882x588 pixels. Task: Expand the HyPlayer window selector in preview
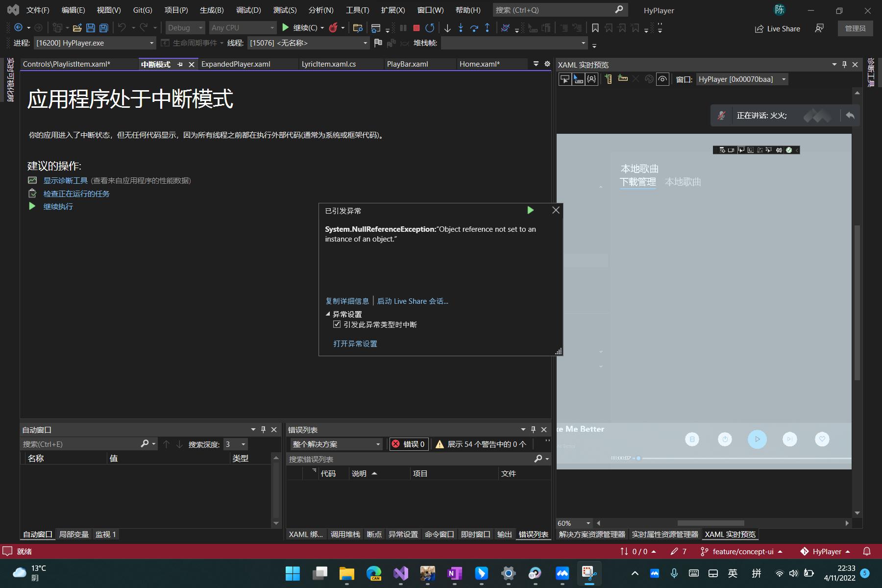click(x=783, y=79)
